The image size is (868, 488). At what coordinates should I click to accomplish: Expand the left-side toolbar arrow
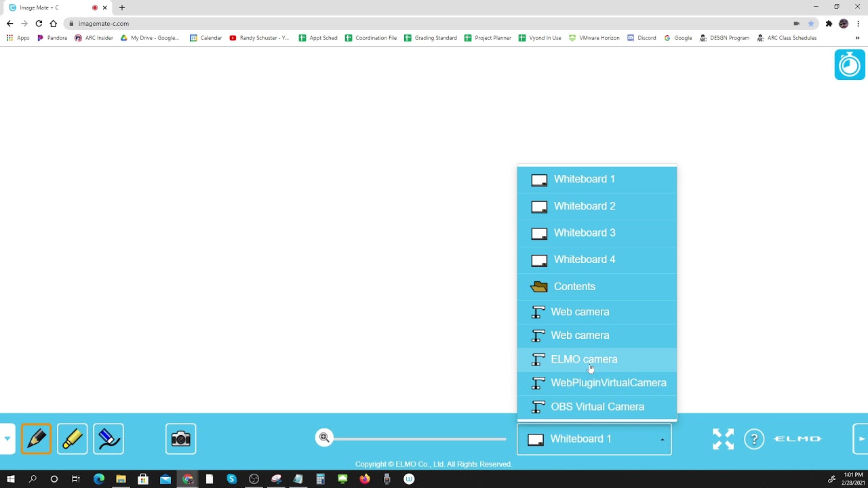[x=7, y=439]
